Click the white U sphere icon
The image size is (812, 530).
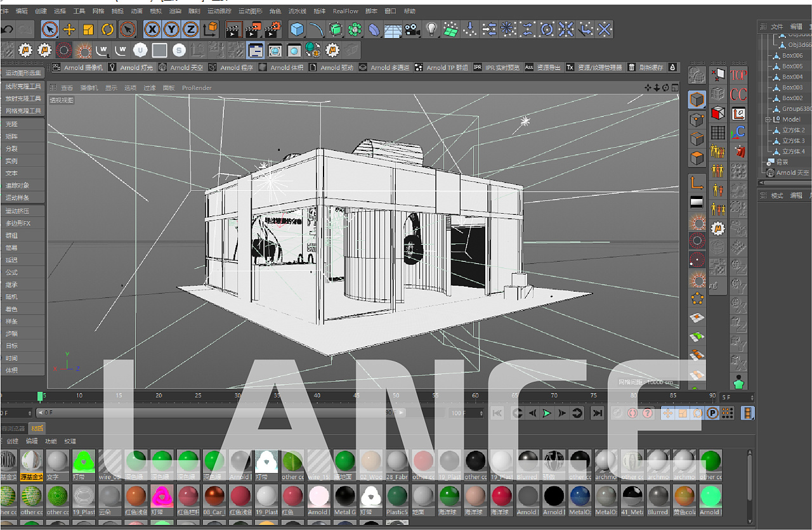[x=140, y=50]
